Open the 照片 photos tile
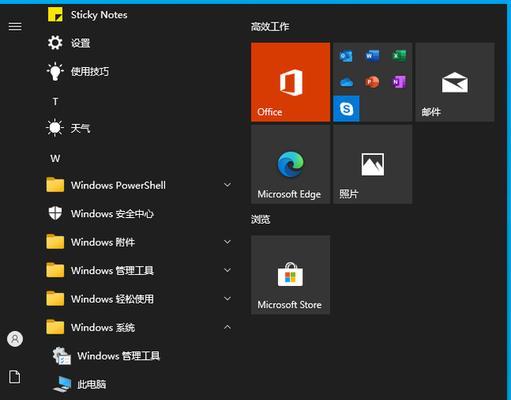The image size is (511, 400). coord(373,164)
